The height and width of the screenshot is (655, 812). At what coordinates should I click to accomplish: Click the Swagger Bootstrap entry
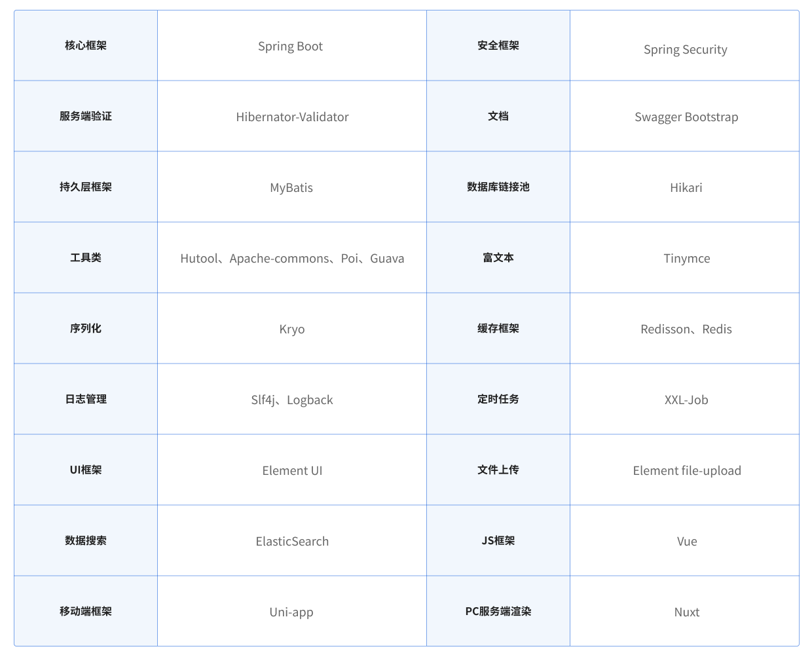tap(686, 117)
